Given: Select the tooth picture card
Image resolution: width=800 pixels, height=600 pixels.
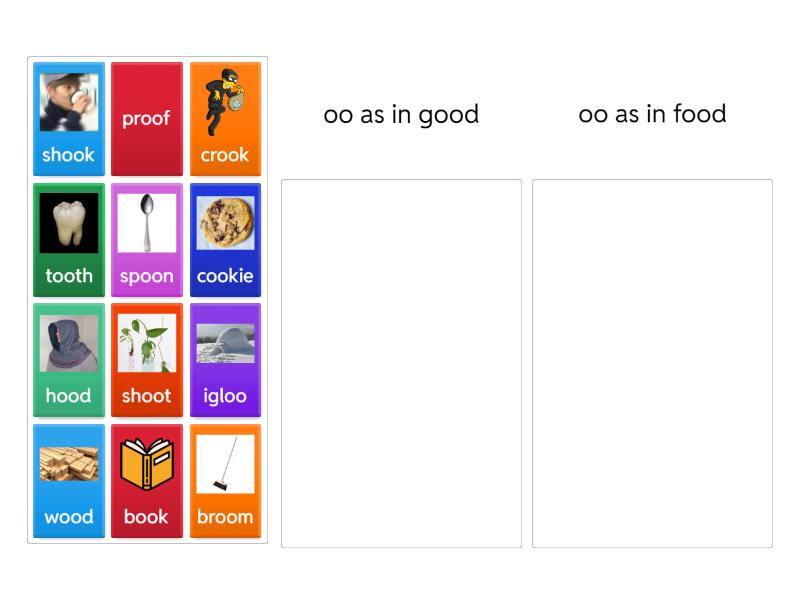Looking at the screenshot, I should coord(68,240).
